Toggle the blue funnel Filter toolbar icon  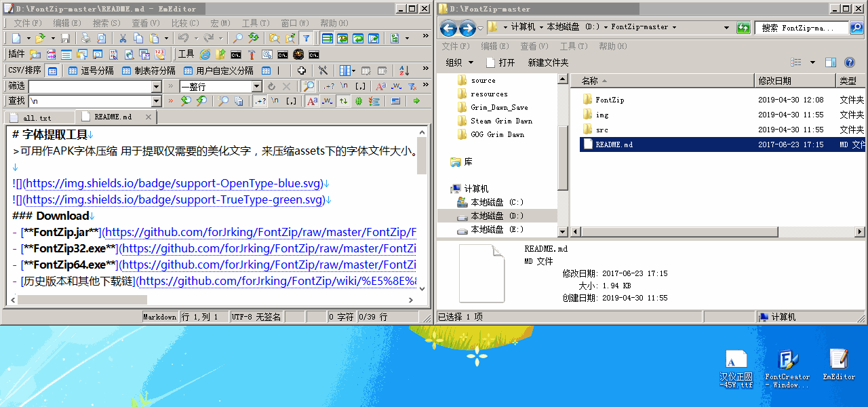(306, 39)
